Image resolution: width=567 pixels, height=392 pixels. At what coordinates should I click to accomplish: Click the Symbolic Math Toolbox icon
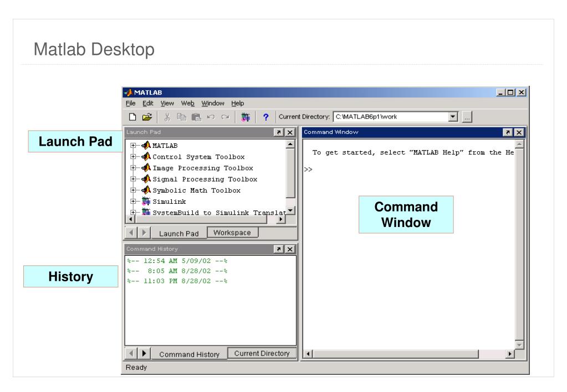(146, 190)
